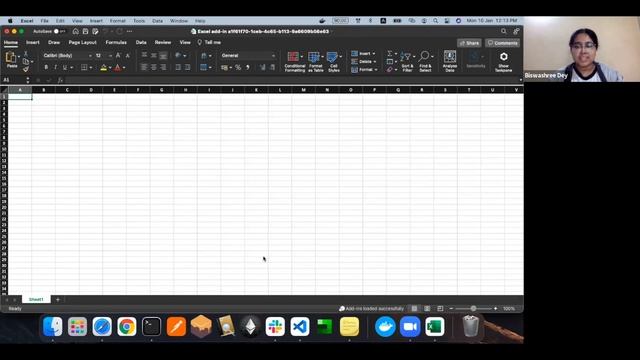640x360 pixels.
Task: Open the Review ribbon tab
Action: pyautogui.click(x=163, y=42)
